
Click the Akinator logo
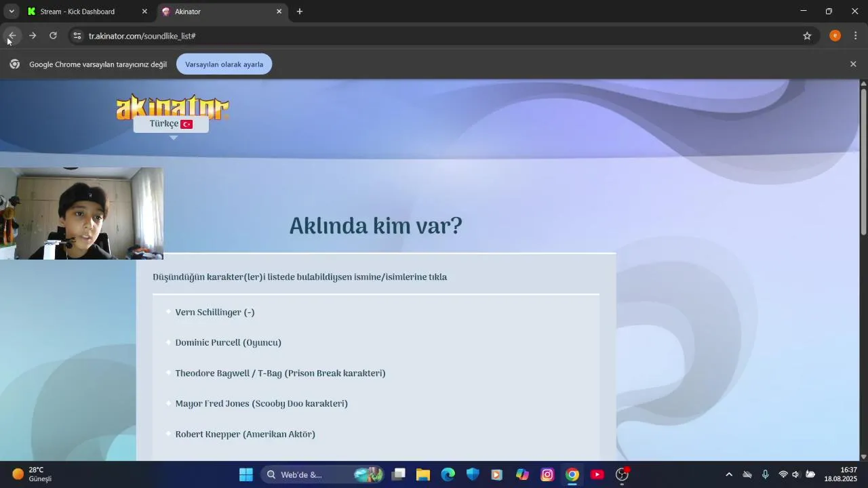tap(172, 106)
